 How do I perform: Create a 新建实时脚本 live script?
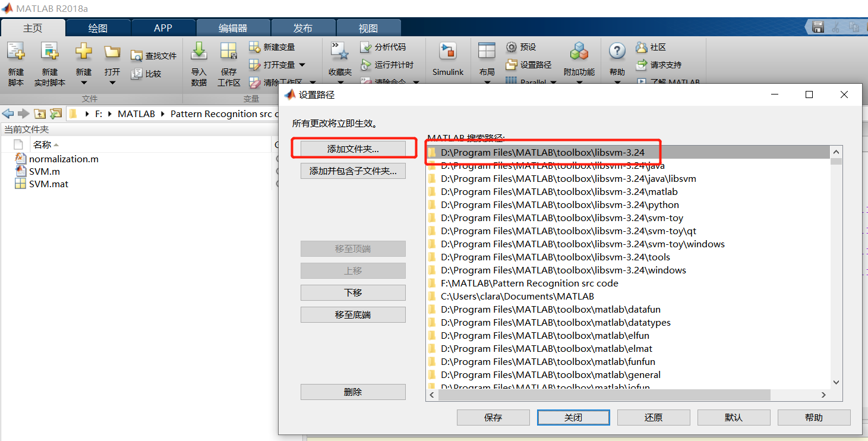tap(49, 52)
